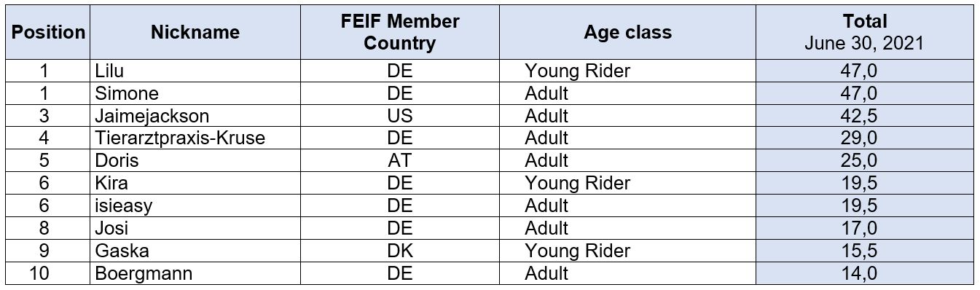Select the Boergmann nickname cell
Viewport: 980px width, 290px height.
[195, 273]
